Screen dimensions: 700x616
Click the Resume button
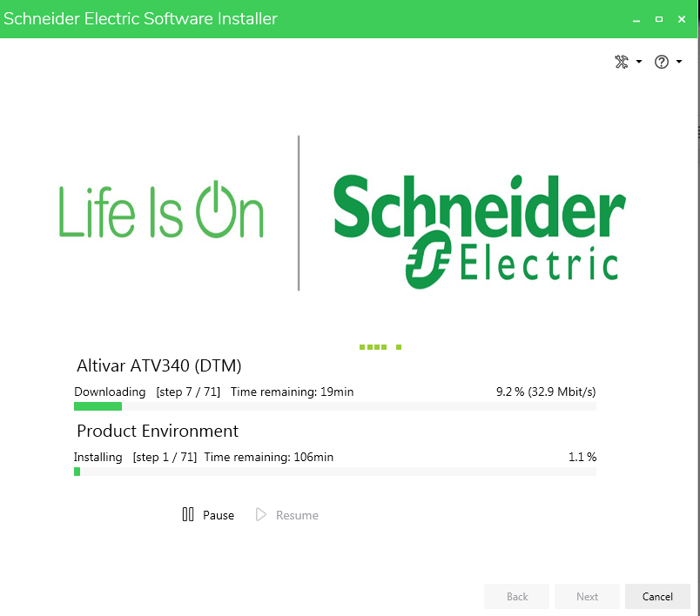(x=287, y=515)
